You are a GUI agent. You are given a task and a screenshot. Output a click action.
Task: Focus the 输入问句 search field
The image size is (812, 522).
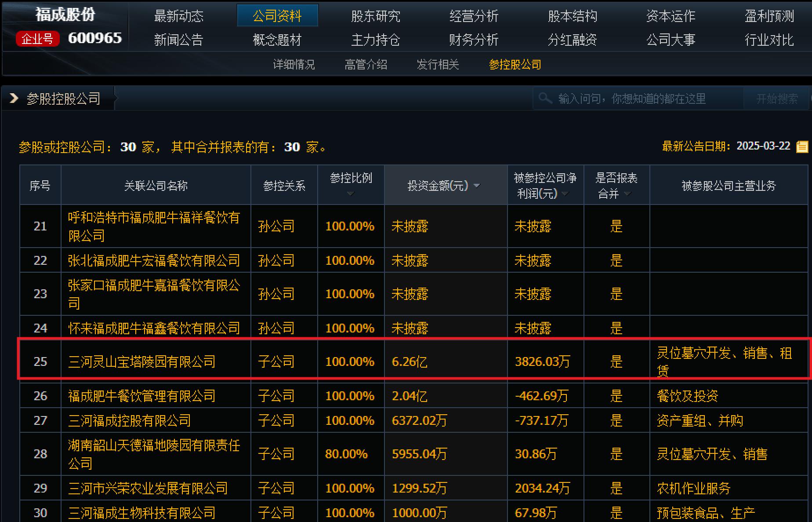pyautogui.click(x=638, y=99)
